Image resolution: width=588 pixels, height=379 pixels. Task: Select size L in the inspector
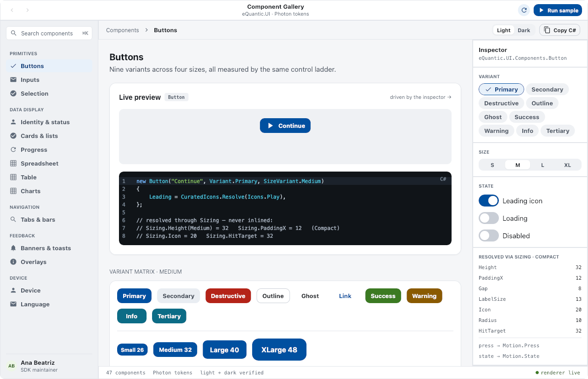tap(543, 165)
